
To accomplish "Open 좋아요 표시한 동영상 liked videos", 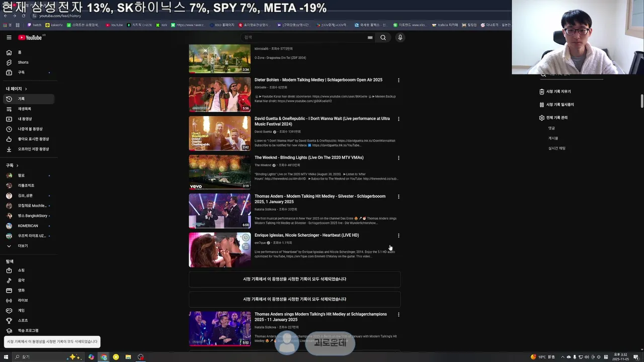I will (x=28, y=139).
